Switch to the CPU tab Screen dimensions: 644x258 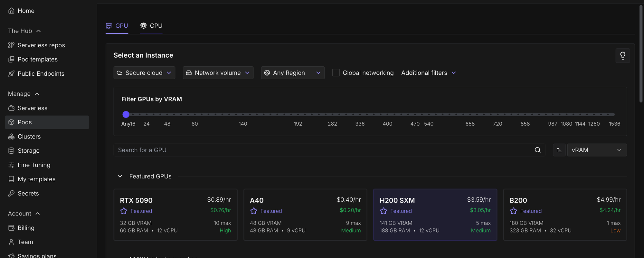(151, 26)
